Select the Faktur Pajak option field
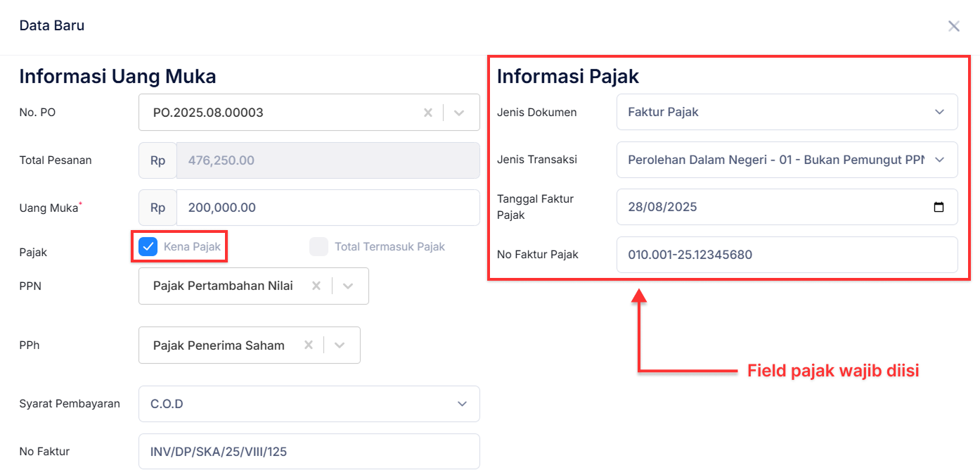This screenshot has height=470, width=980. tap(773, 112)
